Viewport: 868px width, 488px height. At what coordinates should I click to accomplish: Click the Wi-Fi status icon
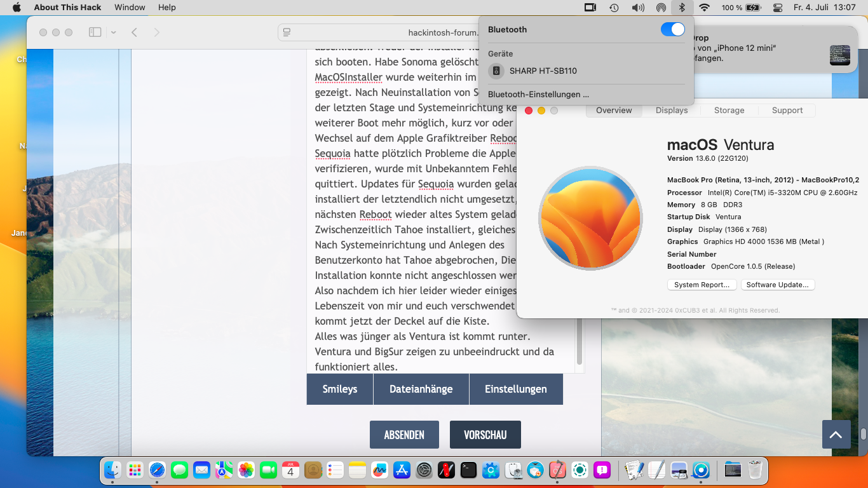pyautogui.click(x=703, y=8)
